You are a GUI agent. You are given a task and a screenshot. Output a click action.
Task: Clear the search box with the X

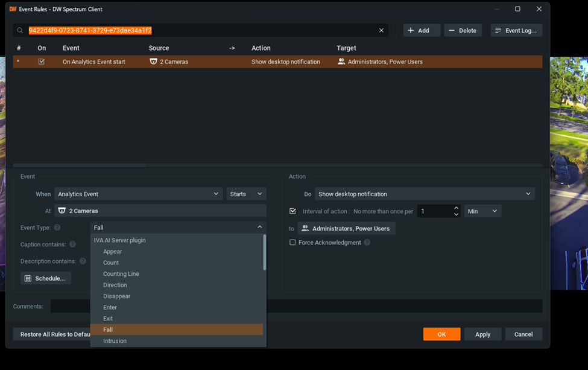pos(381,30)
